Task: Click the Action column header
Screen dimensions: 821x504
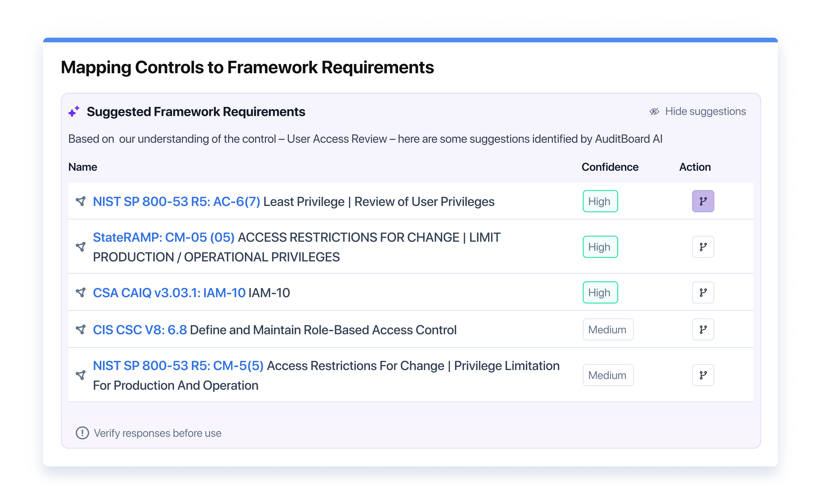Action: pos(695,167)
